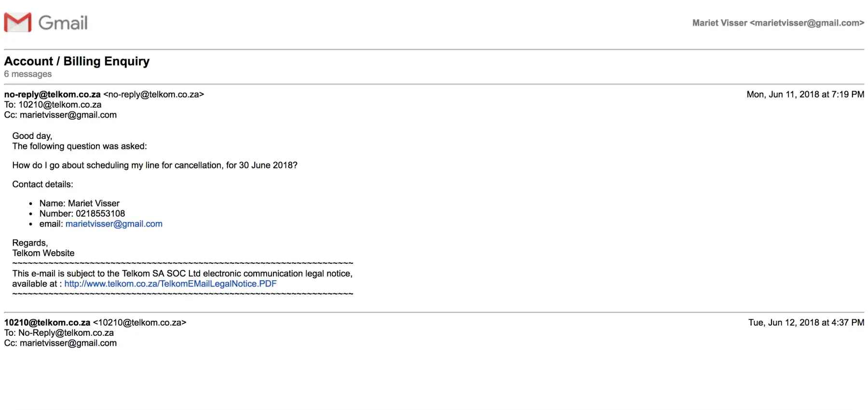
Task: Click the To: No-Reply@telkom.co.za recipient line
Action: pyautogui.click(x=59, y=333)
